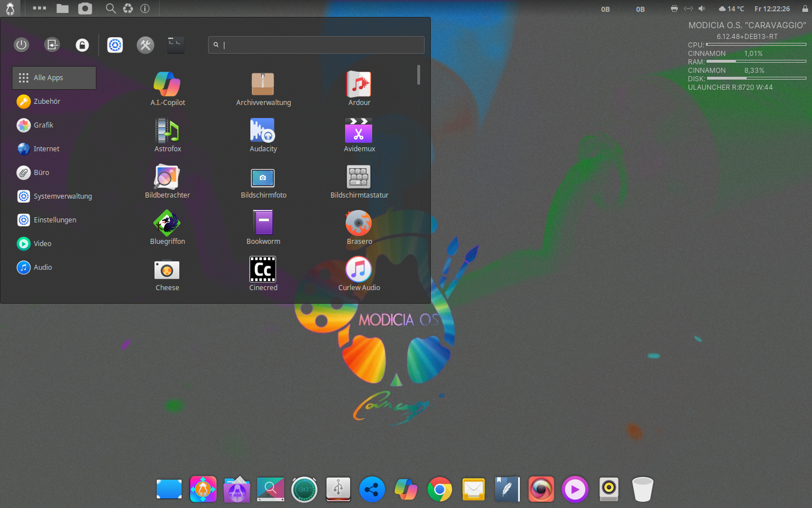
Task: Open the Systemverwaltung category
Action: (x=62, y=196)
